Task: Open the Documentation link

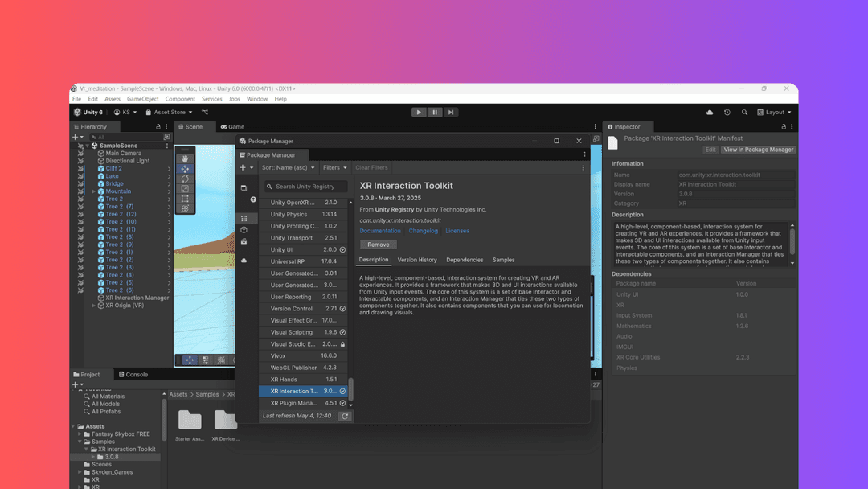Action: point(379,231)
